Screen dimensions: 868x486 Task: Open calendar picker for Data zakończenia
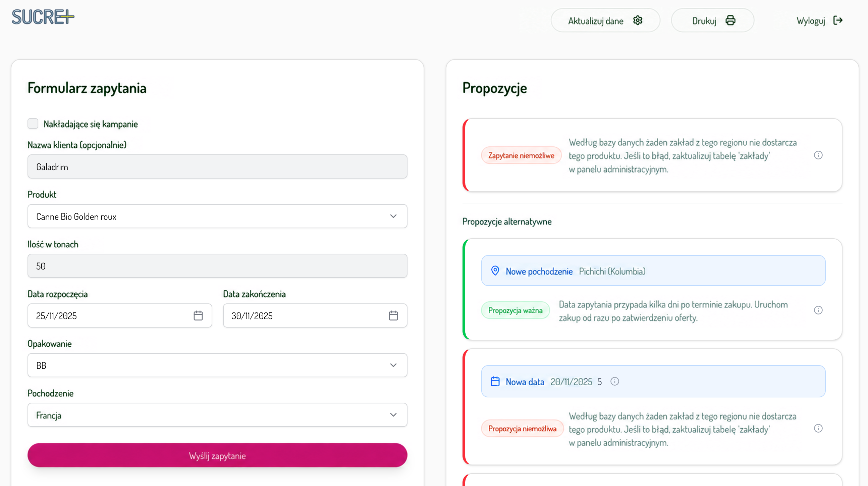[x=393, y=315]
